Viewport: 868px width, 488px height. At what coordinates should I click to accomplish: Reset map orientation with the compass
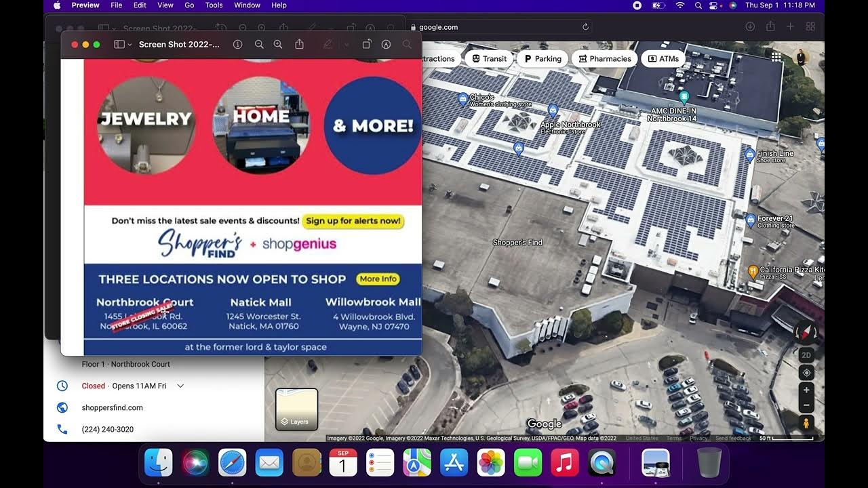click(x=806, y=333)
